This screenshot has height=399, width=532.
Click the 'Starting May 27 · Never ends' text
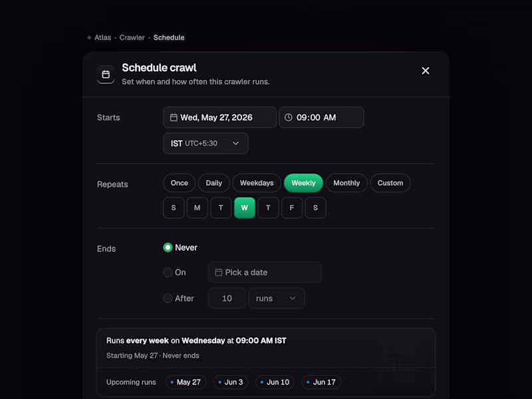[153, 356]
